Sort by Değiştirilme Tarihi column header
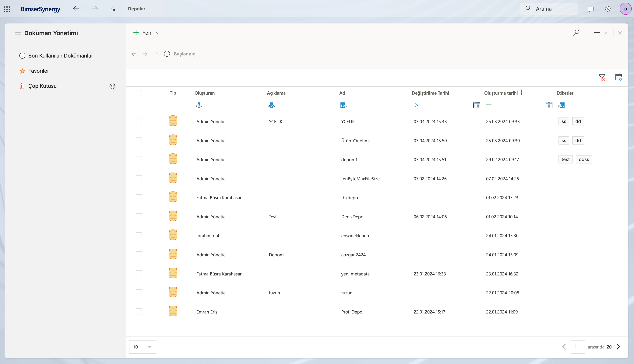Image resolution: width=634 pixels, height=364 pixels. [430, 93]
